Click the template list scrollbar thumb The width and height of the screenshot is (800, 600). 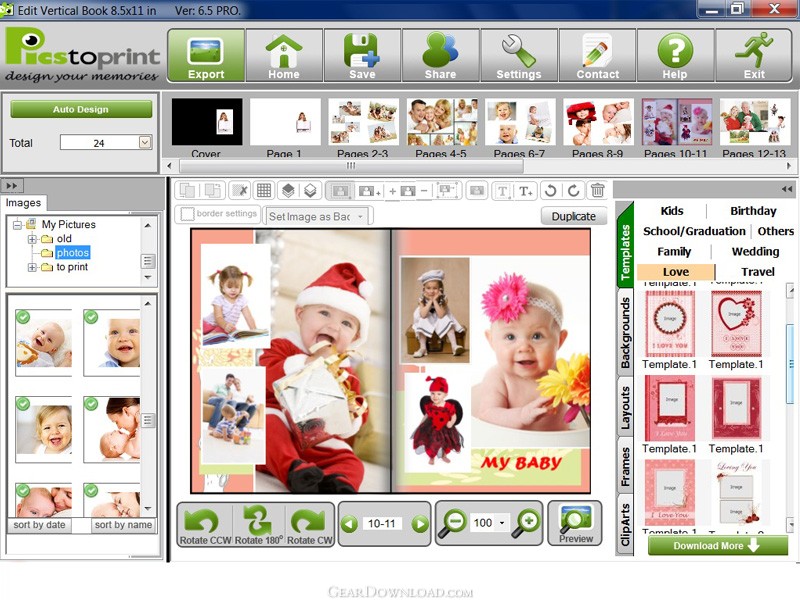(791, 364)
